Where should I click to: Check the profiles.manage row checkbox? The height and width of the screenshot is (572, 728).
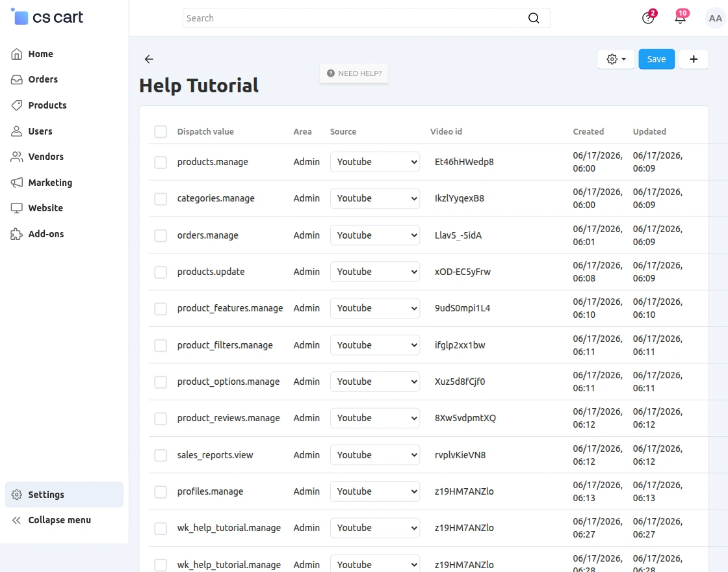point(161,491)
